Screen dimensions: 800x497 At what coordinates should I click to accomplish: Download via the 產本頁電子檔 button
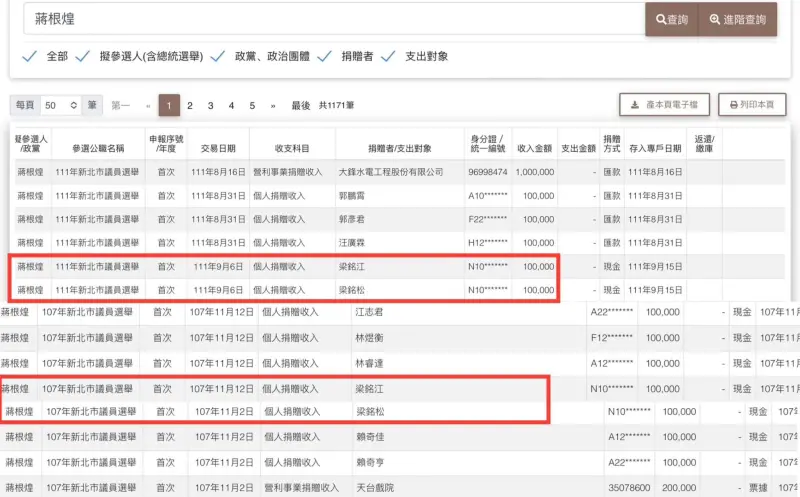click(664, 105)
